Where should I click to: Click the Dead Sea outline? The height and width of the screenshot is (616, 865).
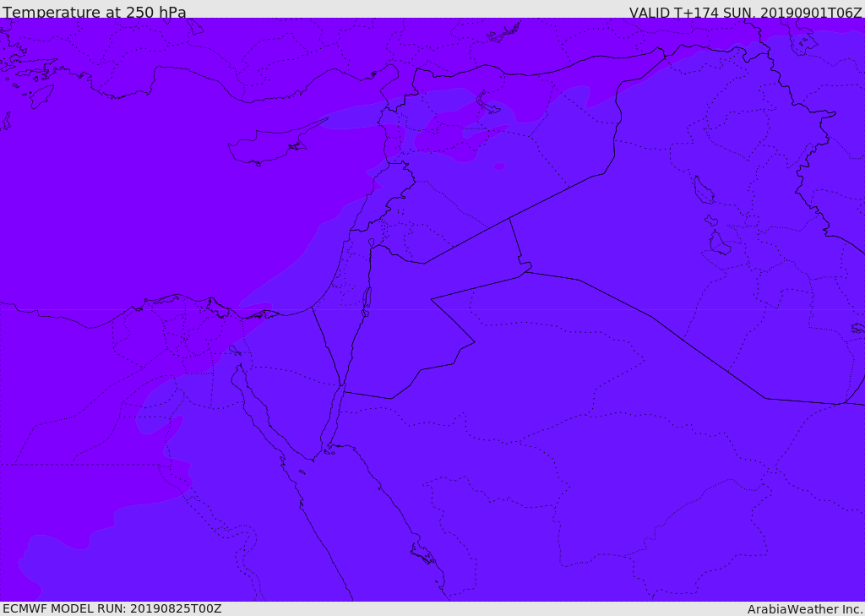tap(367, 300)
